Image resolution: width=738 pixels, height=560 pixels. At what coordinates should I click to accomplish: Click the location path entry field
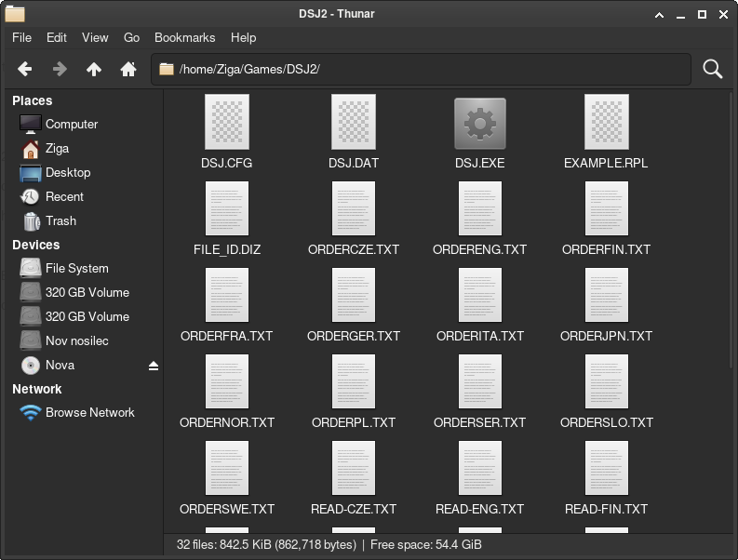[x=421, y=69]
